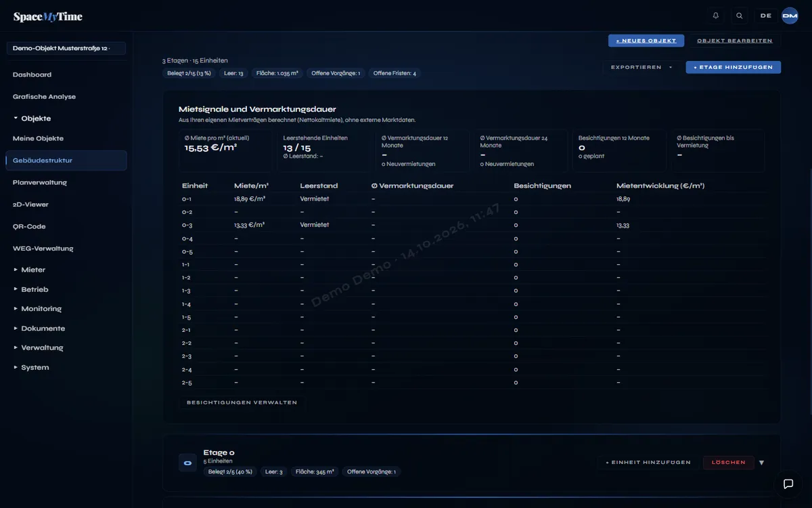Click the Ø Vermarktungsdauer column header
This screenshot has width=812, height=508.
click(412, 186)
